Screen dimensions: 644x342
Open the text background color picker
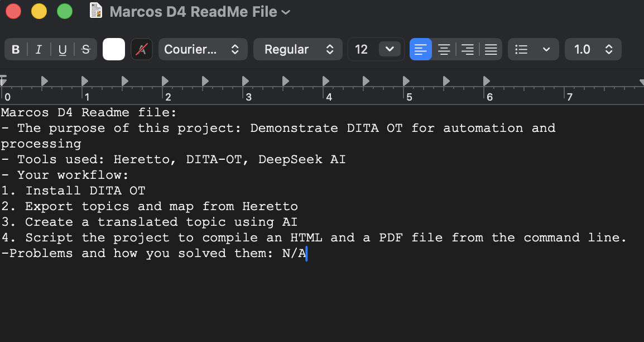(x=142, y=49)
